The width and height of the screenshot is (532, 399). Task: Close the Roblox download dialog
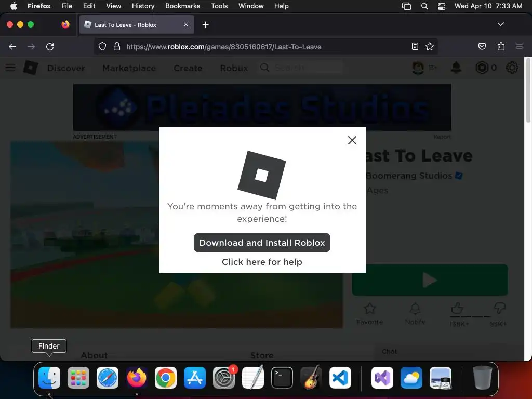tap(352, 140)
